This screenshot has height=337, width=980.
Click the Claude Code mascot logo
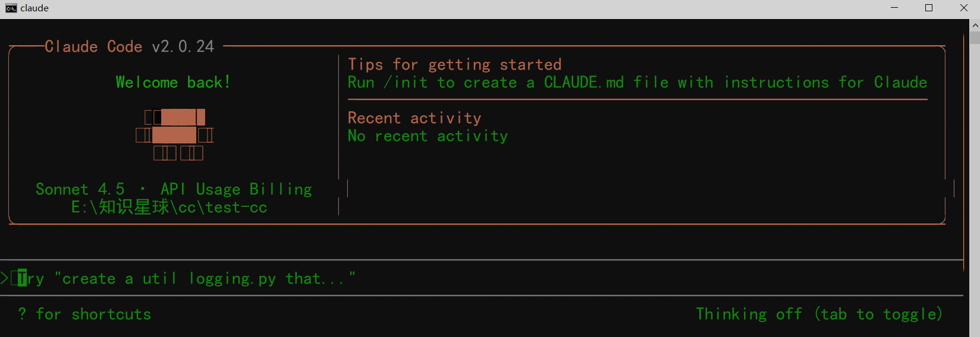pyautogui.click(x=175, y=135)
